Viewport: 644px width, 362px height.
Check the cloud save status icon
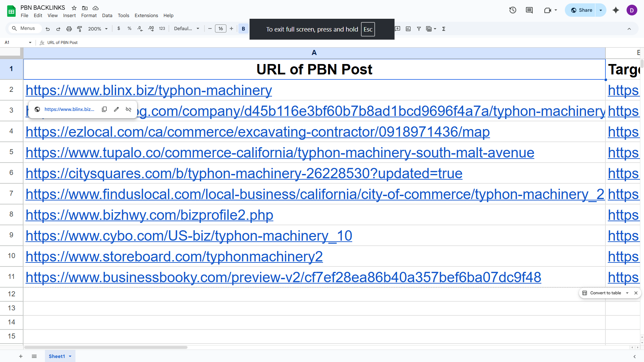pos(96,8)
